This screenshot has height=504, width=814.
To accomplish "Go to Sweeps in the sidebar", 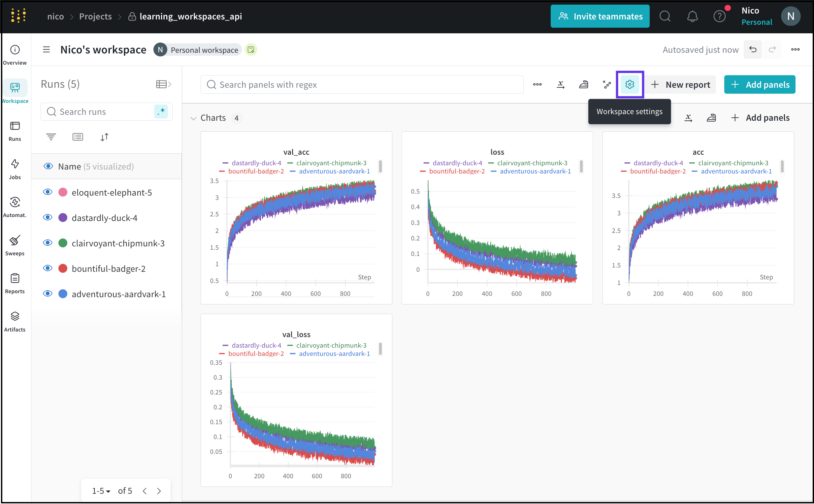I will pyautogui.click(x=15, y=245).
